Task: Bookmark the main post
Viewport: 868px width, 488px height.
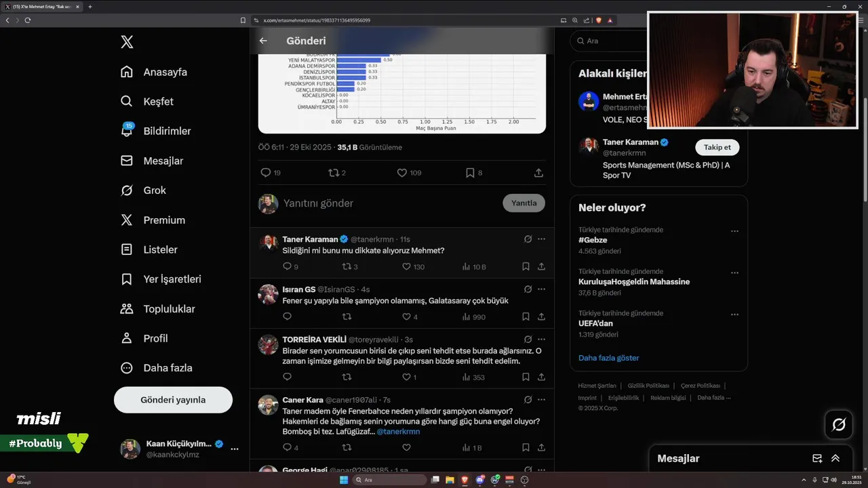Action: pos(470,173)
